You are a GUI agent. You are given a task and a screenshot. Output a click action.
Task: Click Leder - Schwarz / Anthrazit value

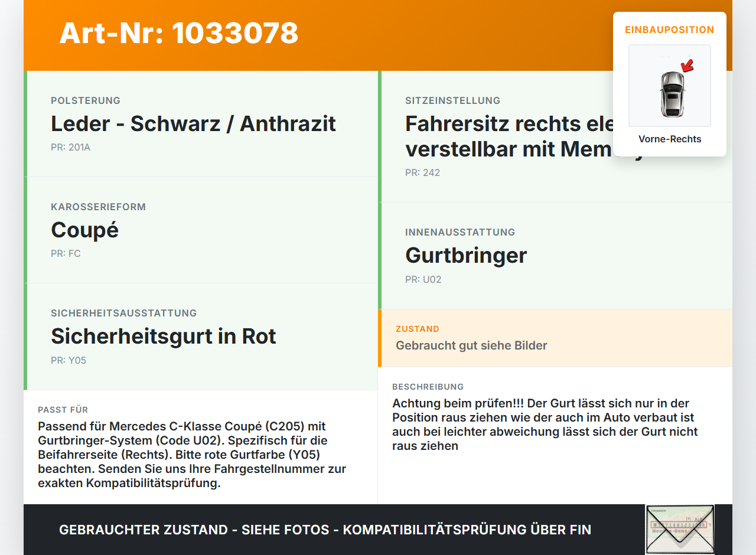coord(193,124)
